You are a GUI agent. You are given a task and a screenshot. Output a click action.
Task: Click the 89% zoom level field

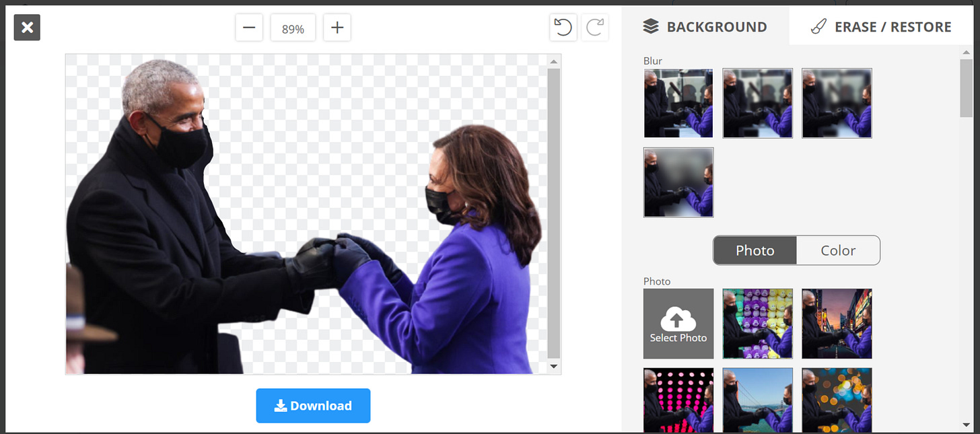pos(293,29)
